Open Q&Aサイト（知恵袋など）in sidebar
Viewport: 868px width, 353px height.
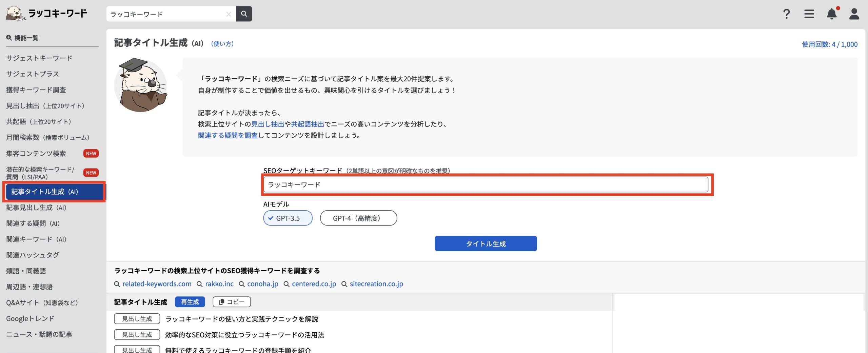[42, 303]
